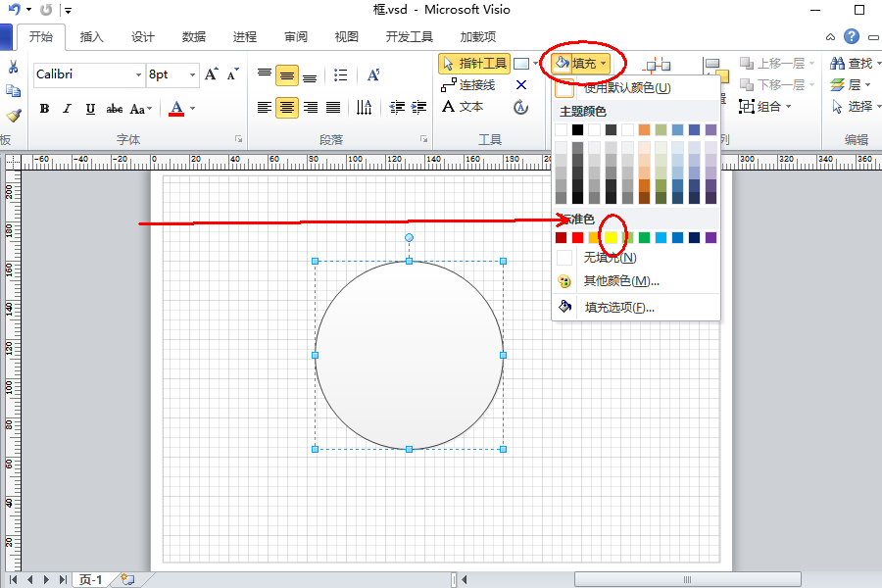
Task: Toggle bold formatting
Action: coord(43,108)
